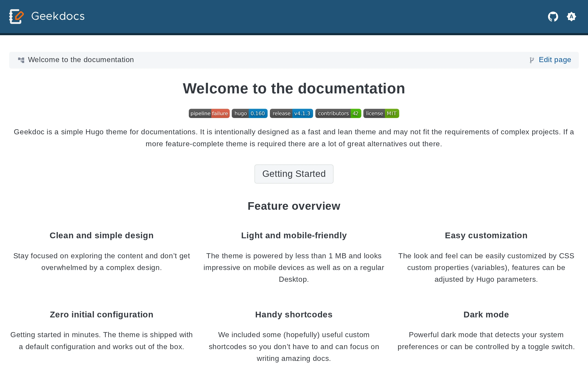Click the 'Clean and simple design' heading
Viewport: 588px width, 368px height.
(102, 235)
